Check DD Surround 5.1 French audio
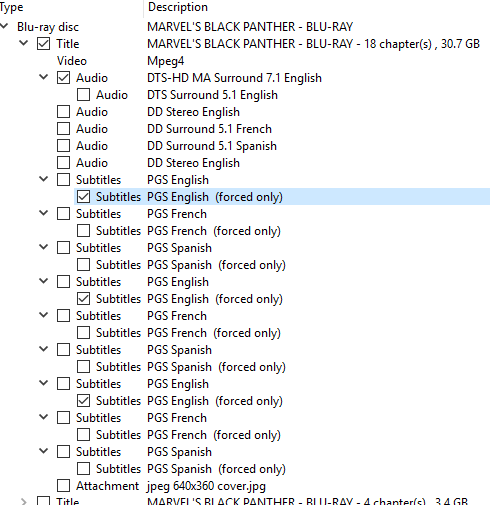The height and width of the screenshot is (505, 490). pos(63,129)
